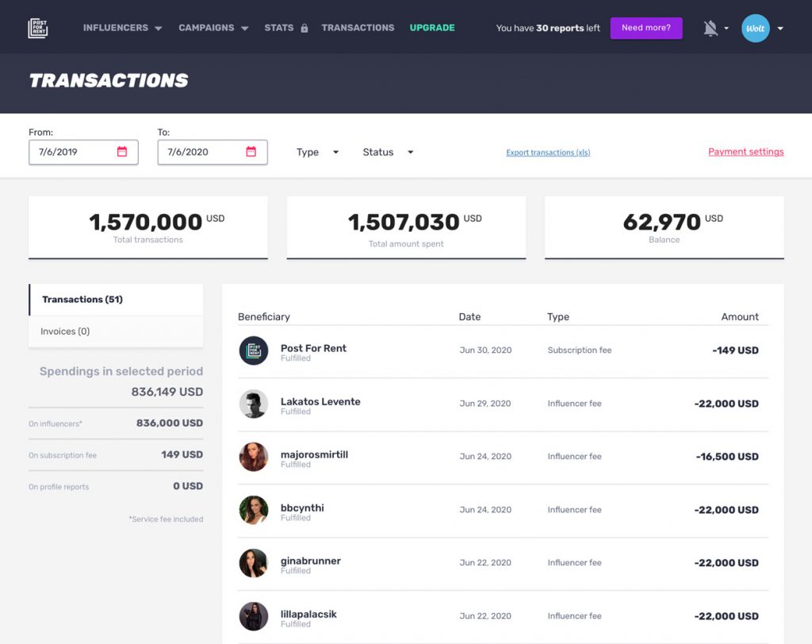The image size is (812, 644).
Task: Click the On subscription fee 149 USD value
Action: 182,454
